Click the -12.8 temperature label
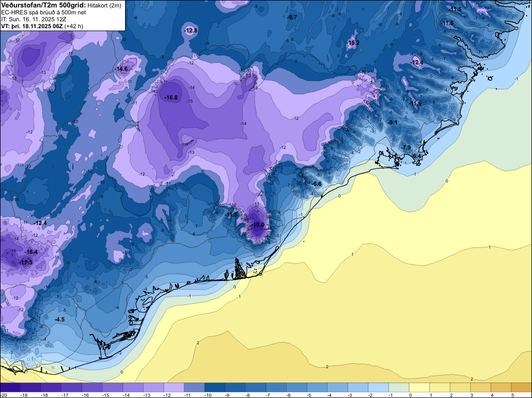 tap(190, 30)
